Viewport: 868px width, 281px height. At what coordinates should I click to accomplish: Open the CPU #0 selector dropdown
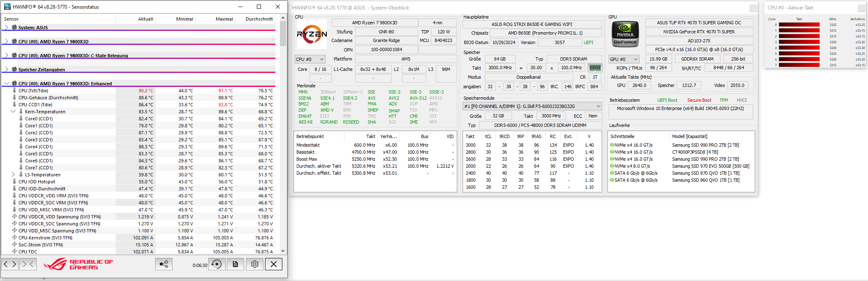click(x=310, y=59)
